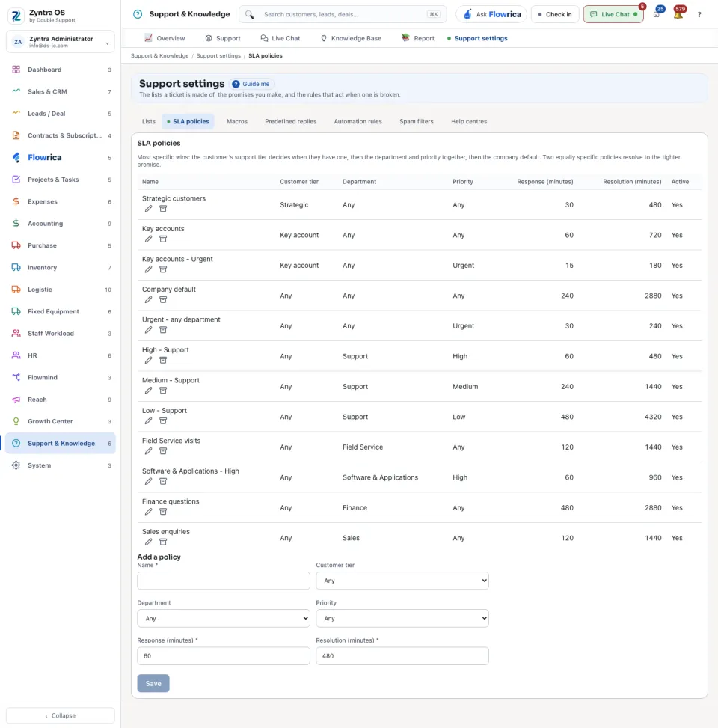Open the Help centres tab
This screenshot has width=718, height=728.
[x=469, y=122]
